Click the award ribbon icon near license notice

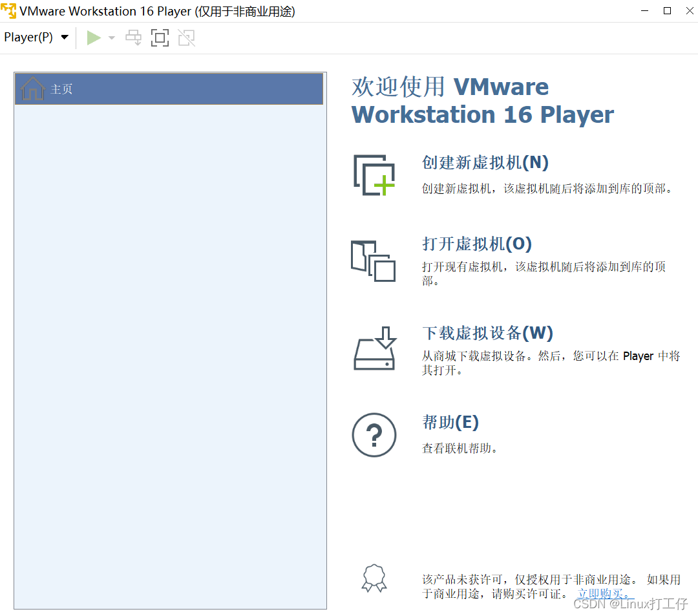click(x=374, y=578)
